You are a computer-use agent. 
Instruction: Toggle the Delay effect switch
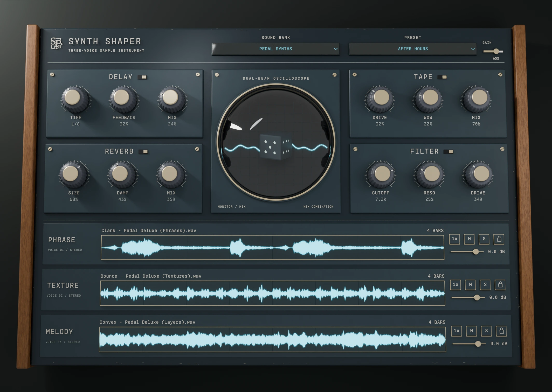click(142, 77)
